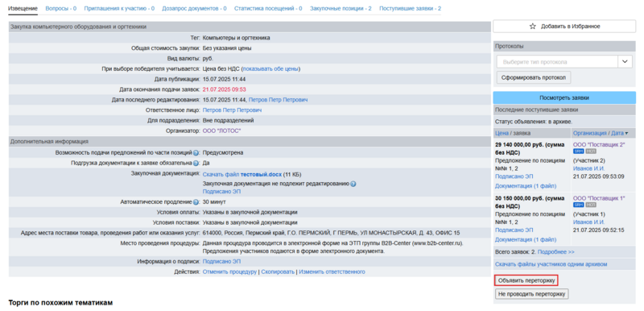Open Документация (1 файл) in the 30 150 000,00 bid

[526, 239]
